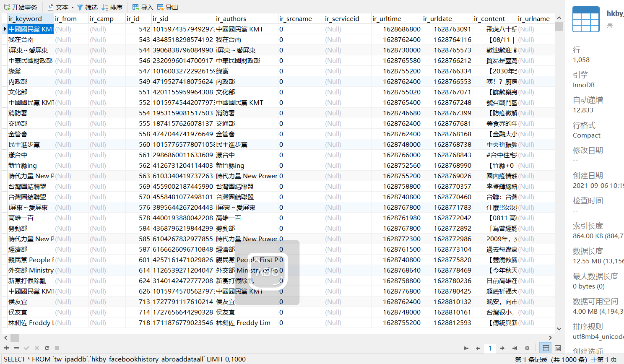The width and height of the screenshot is (624, 364).
Task: Delete the record with the minus icon
Action: point(16,348)
